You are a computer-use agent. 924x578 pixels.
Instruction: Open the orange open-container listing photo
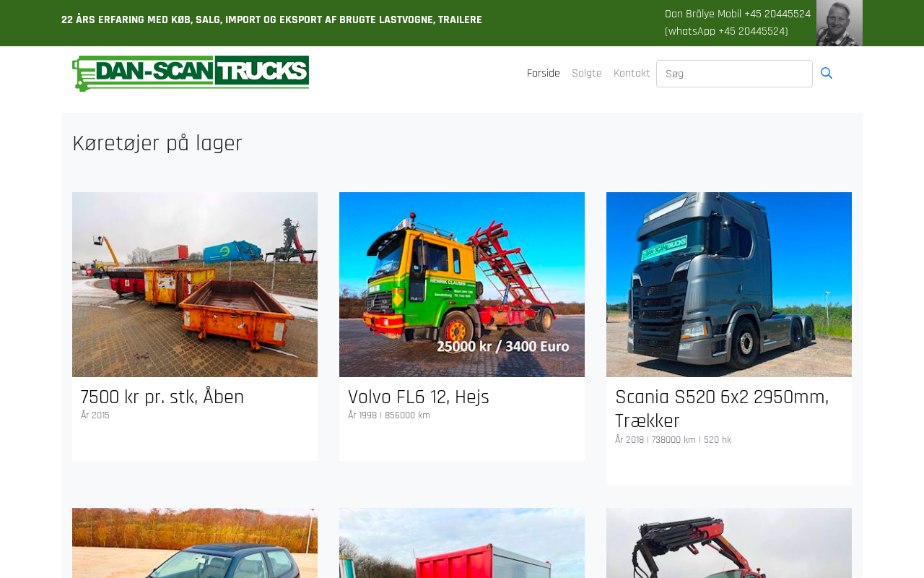[x=195, y=285]
